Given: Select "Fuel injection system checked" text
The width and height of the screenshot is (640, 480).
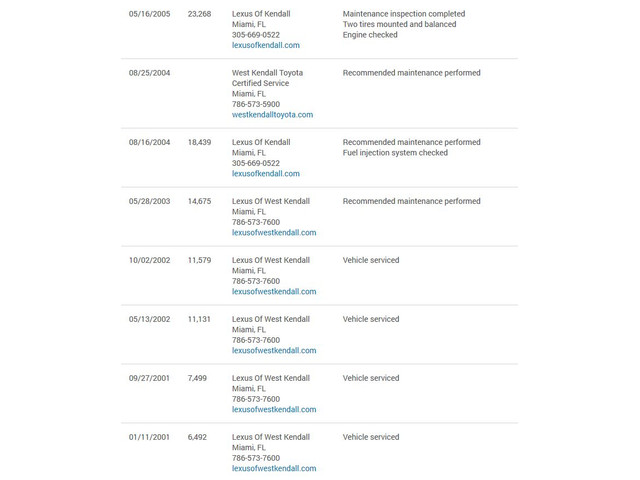Looking at the screenshot, I should coord(395,153).
